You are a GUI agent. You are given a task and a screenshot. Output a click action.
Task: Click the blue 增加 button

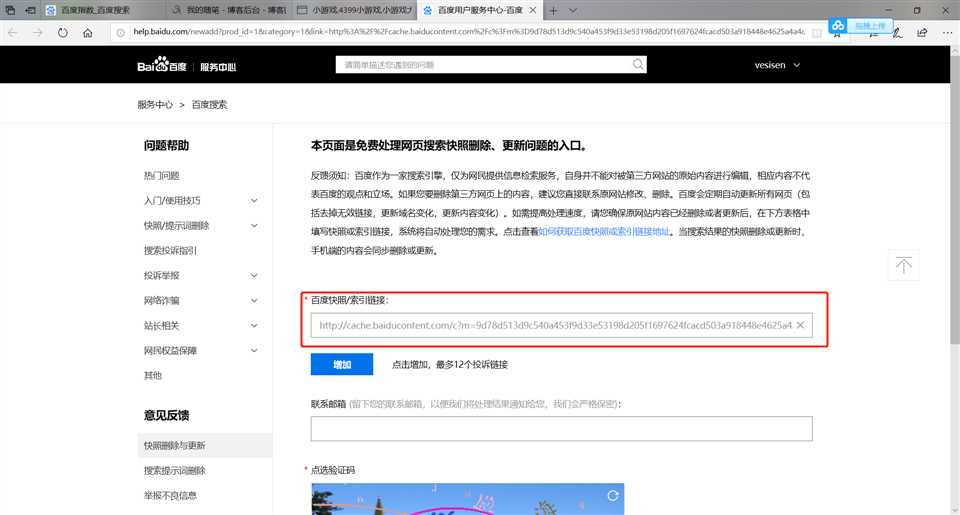coord(342,364)
